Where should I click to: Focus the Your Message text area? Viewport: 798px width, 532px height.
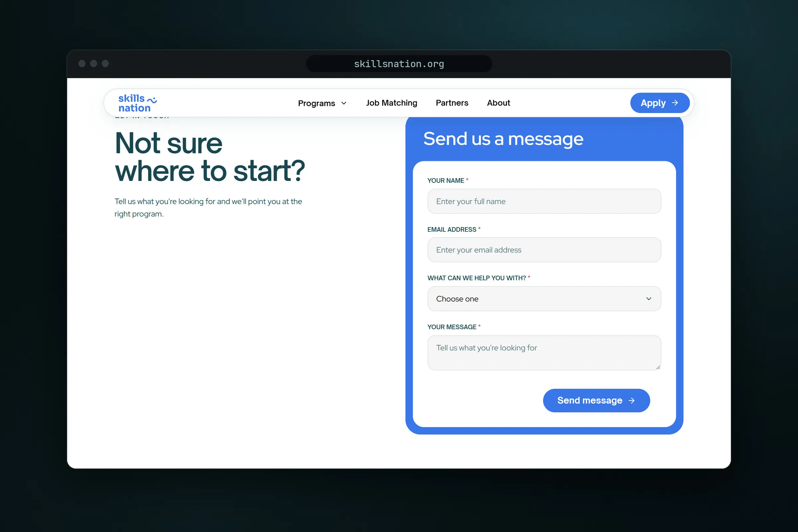[544, 353]
